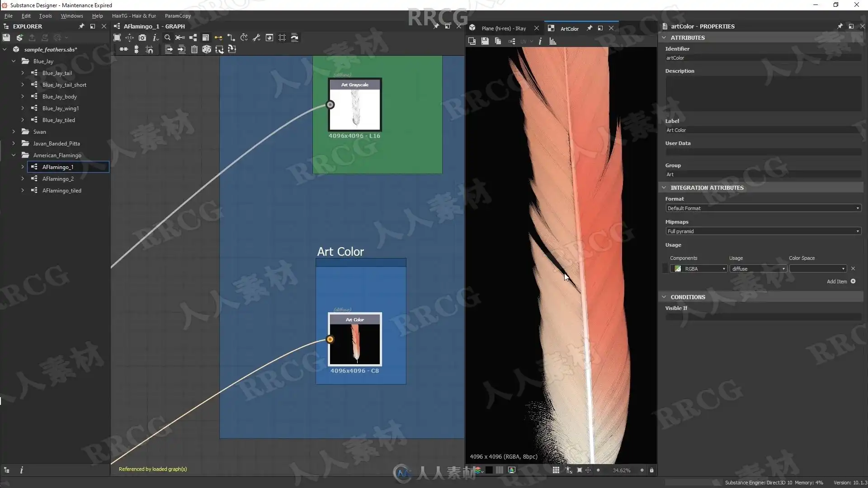Image resolution: width=868 pixels, height=488 pixels.
Task: Remove the RGBA diffuse usage row
Action: pyautogui.click(x=853, y=268)
